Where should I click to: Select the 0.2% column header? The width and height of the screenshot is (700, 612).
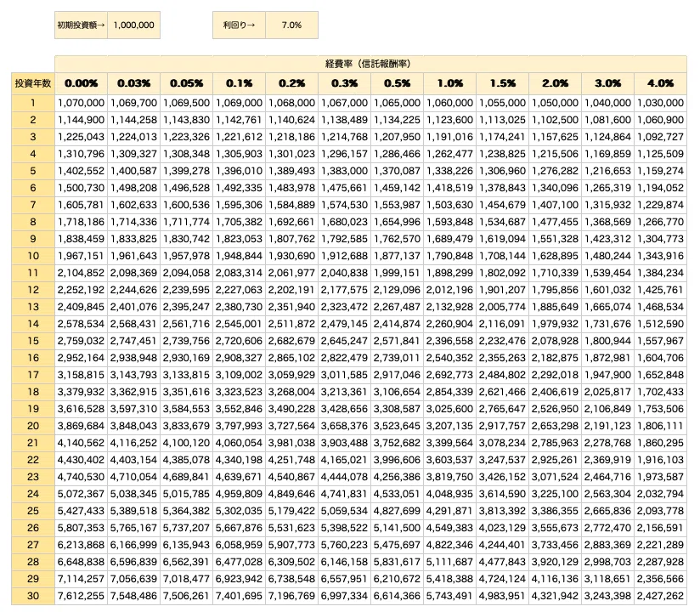(x=291, y=83)
